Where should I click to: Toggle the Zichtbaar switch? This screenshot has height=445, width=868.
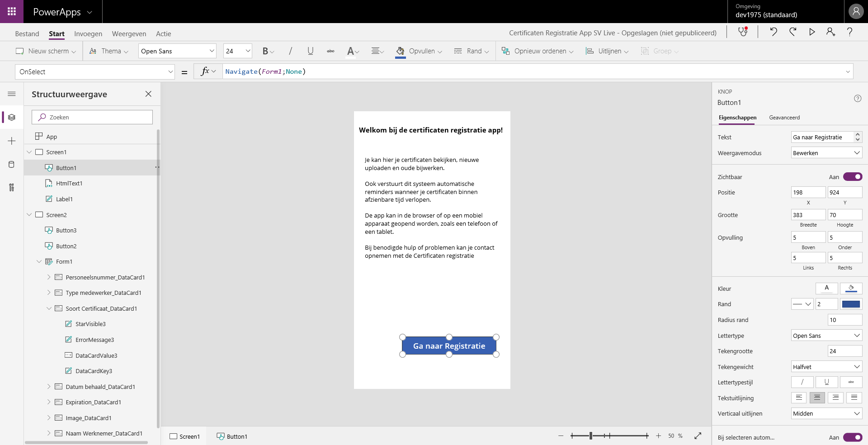(x=853, y=177)
